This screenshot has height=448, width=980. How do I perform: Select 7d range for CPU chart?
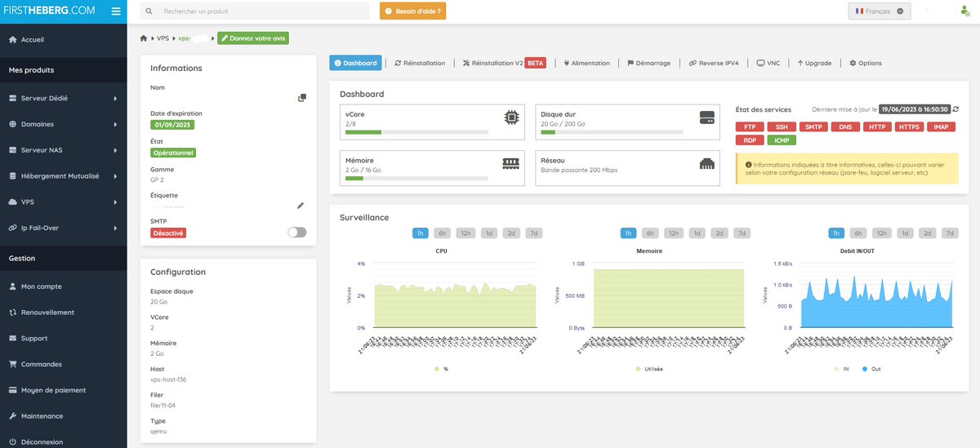tap(533, 233)
